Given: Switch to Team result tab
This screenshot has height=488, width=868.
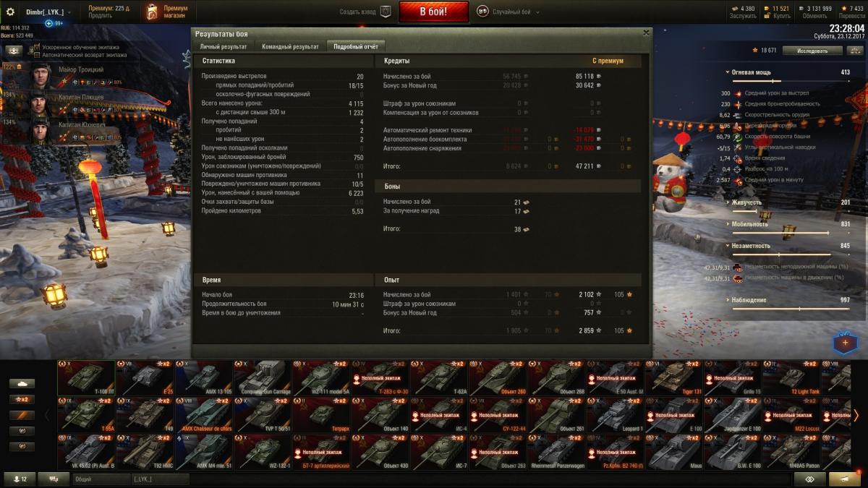Looking at the screenshot, I should pos(290,46).
